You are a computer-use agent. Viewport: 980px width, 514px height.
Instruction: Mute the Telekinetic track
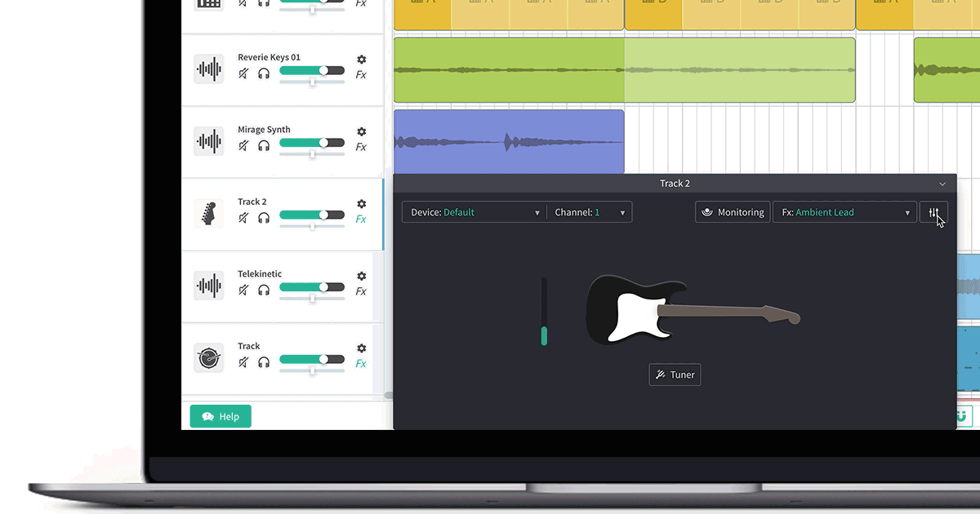[243, 287]
